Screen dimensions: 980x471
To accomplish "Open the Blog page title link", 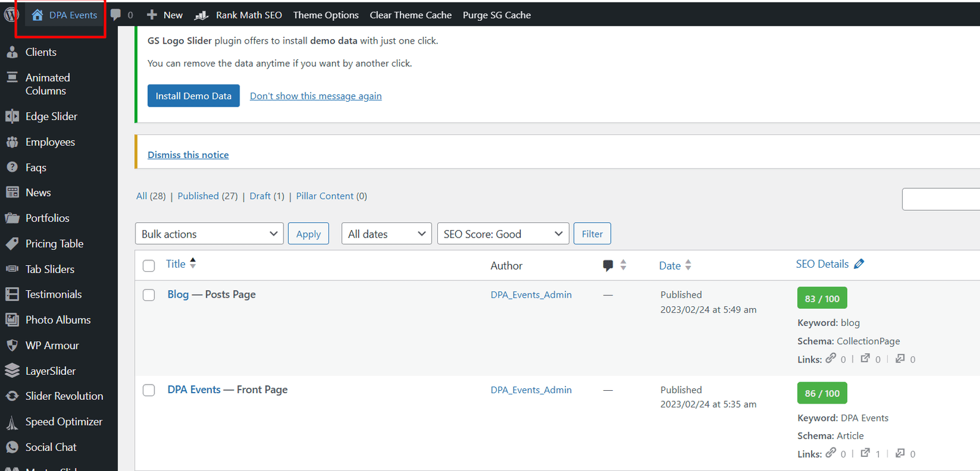I will click(178, 295).
